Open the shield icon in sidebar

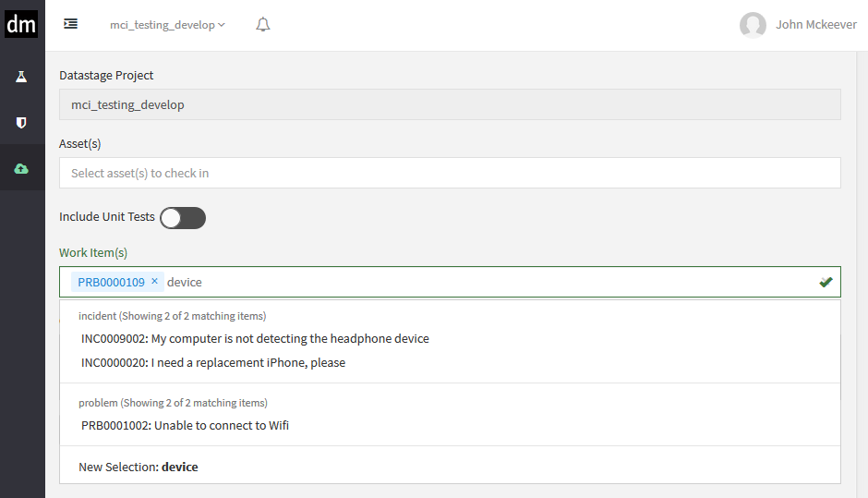pyautogui.click(x=21, y=122)
